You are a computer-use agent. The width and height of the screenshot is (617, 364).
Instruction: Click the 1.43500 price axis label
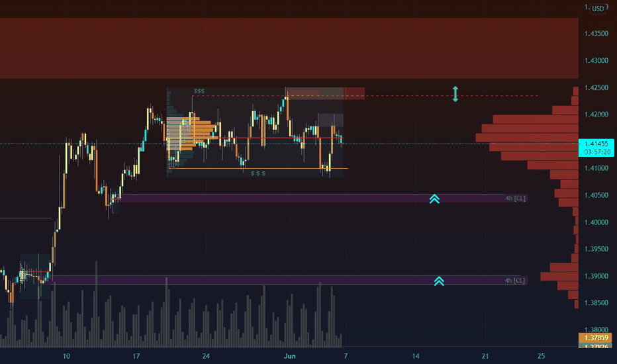596,34
